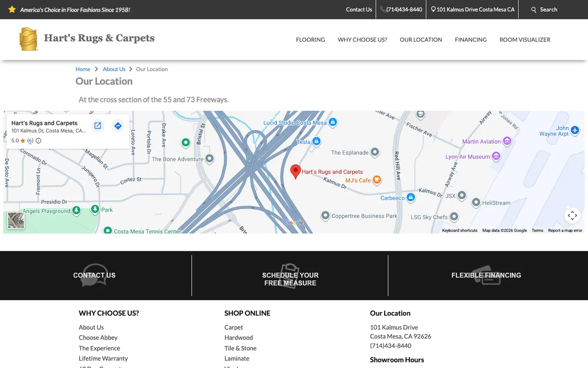Click The Esplanade gray marker
This screenshot has height=368, width=588.
coord(375,153)
